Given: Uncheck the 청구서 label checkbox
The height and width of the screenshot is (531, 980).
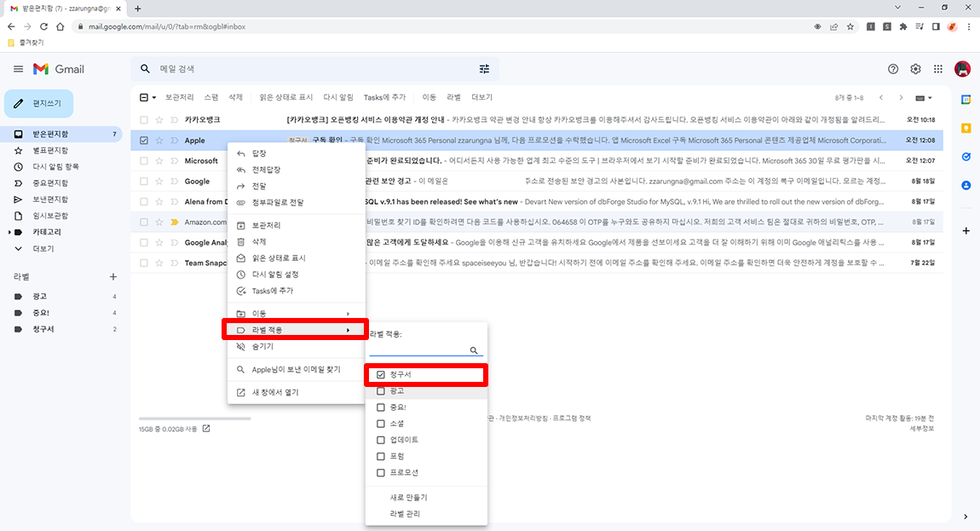Looking at the screenshot, I should click(x=381, y=375).
